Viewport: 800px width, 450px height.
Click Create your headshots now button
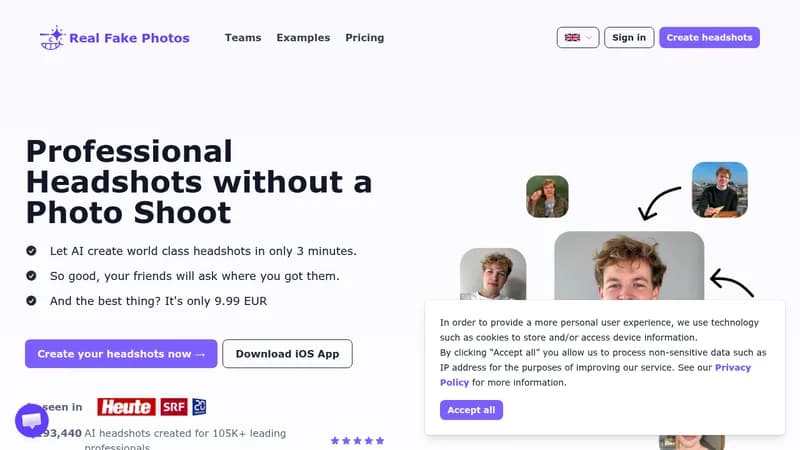click(x=121, y=354)
